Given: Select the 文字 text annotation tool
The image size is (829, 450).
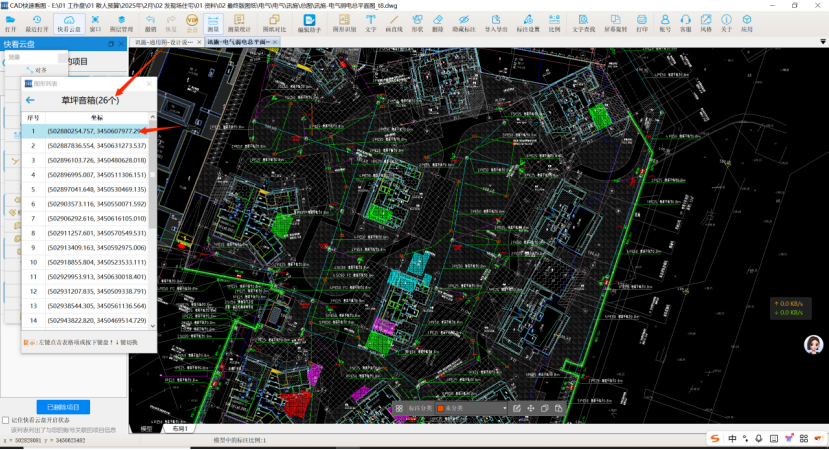Looking at the screenshot, I should tap(370, 23).
